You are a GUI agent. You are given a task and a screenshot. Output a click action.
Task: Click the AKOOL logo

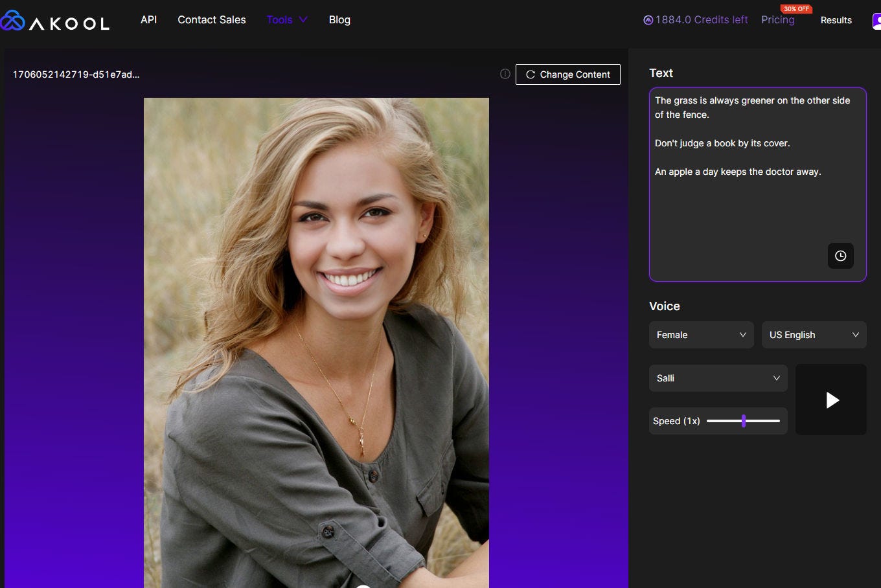coord(55,21)
